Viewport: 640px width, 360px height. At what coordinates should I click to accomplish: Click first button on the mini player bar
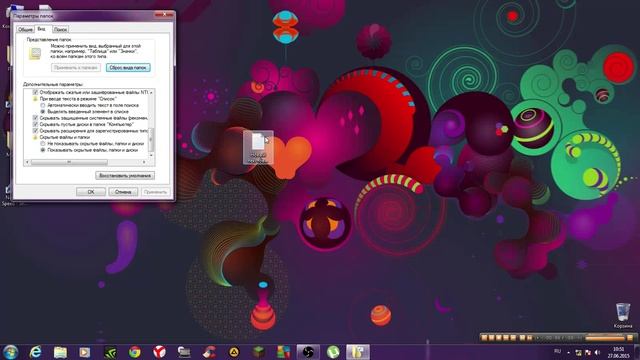(484, 338)
